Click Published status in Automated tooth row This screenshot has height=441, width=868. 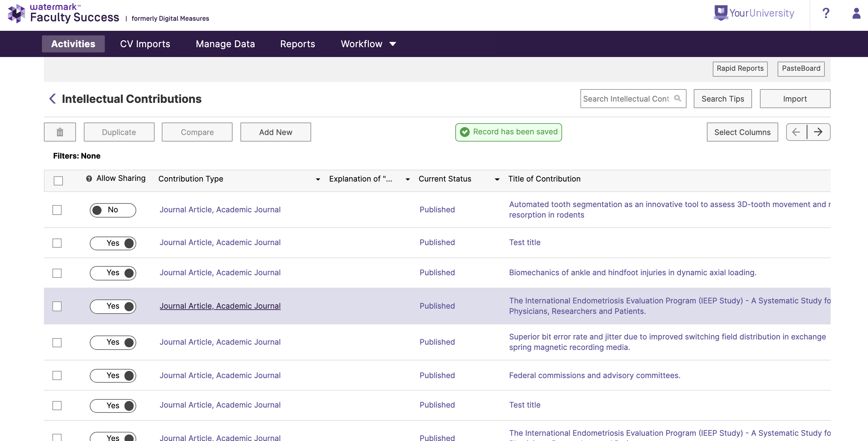437,210
